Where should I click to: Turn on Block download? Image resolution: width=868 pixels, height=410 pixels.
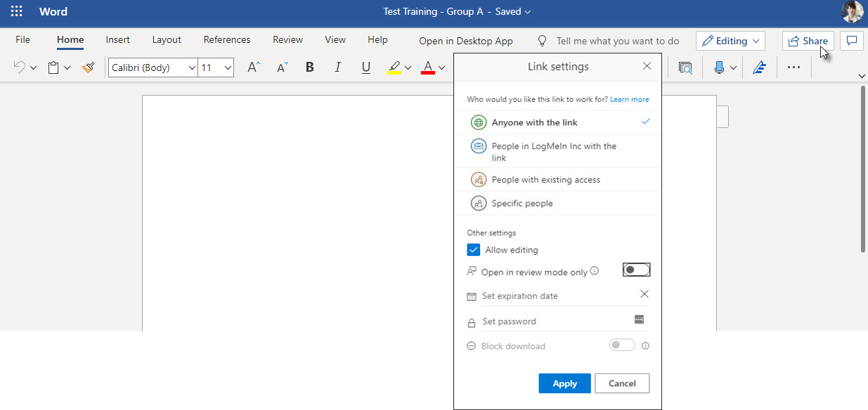coord(621,345)
